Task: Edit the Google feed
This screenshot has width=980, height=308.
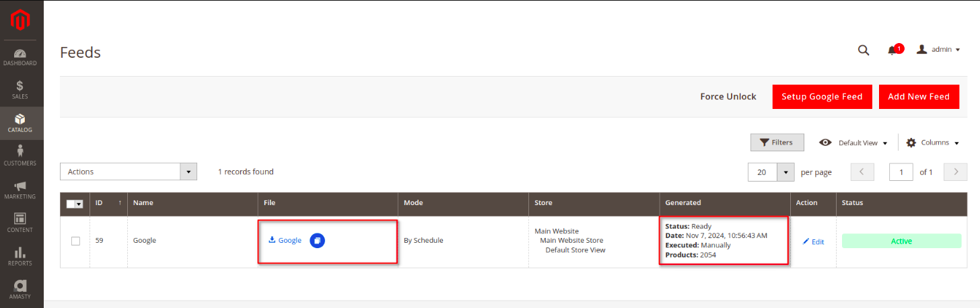Action: (x=813, y=242)
